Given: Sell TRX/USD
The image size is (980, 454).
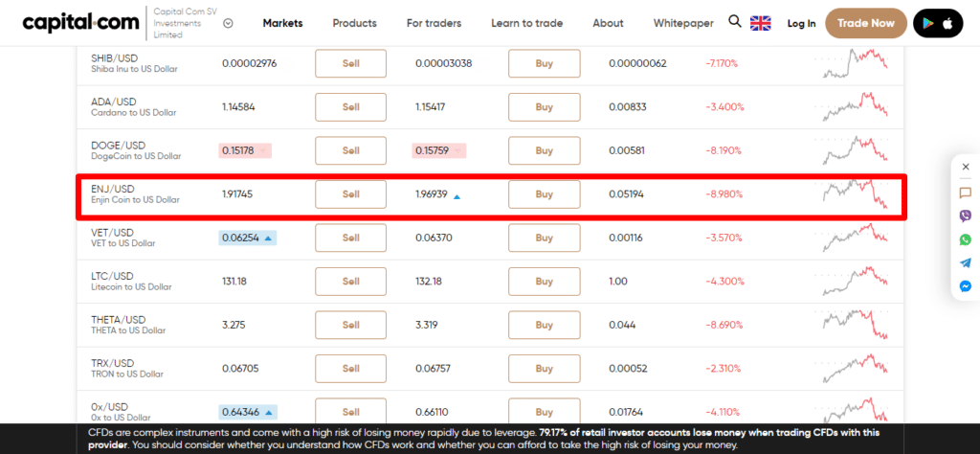Looking at the screenshot, I should tap(350, 369).
